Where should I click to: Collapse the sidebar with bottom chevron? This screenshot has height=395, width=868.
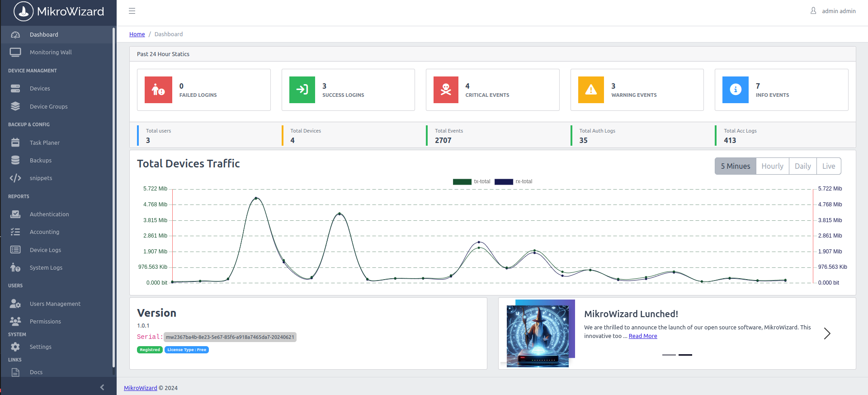(x=102, y=387)
